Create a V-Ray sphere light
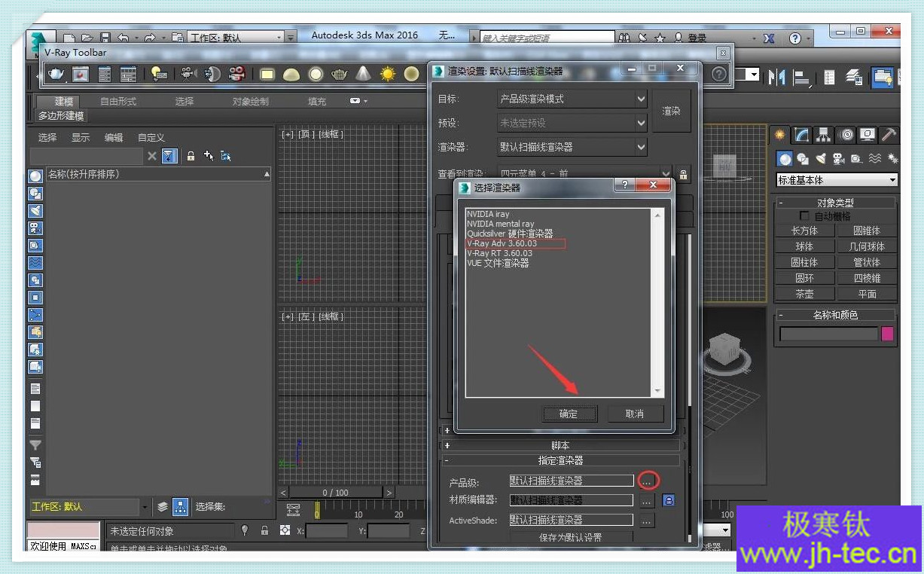 316,74
